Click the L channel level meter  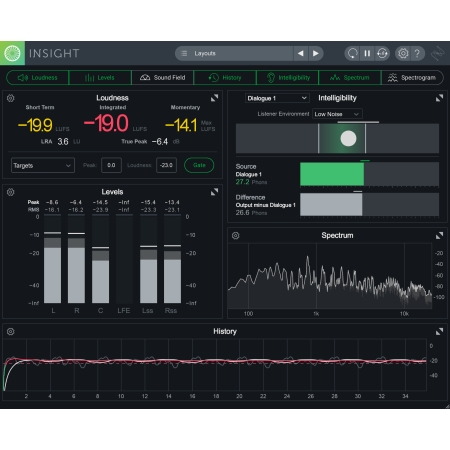click(x=53, y=259)
